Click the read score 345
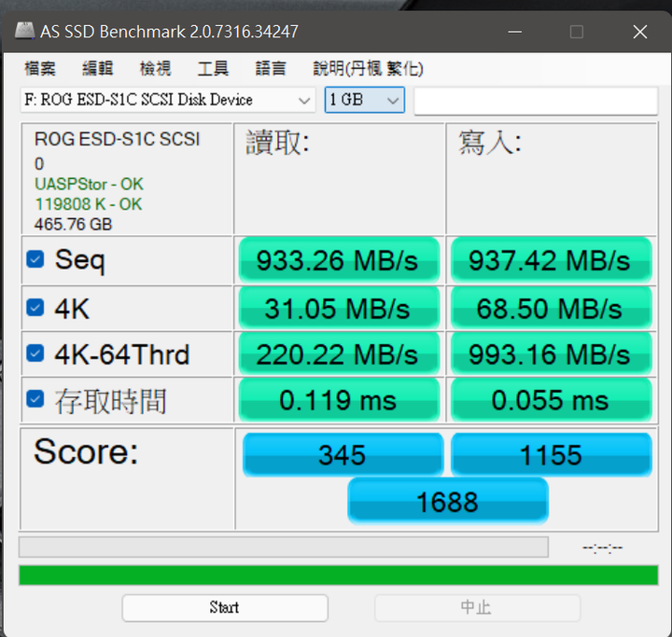 pos(343,454)
